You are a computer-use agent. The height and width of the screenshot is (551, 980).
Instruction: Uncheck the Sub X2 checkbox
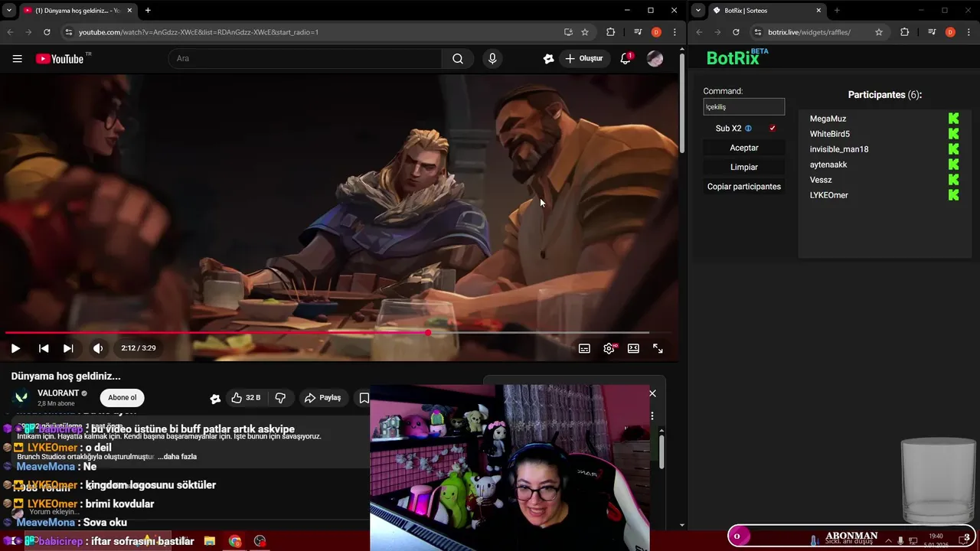pos(773,129)
